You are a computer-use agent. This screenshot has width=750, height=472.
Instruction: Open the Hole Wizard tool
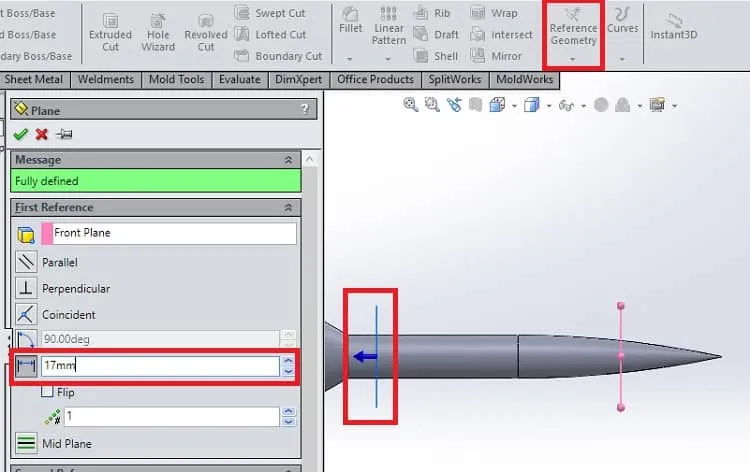(x=158, y=33)
